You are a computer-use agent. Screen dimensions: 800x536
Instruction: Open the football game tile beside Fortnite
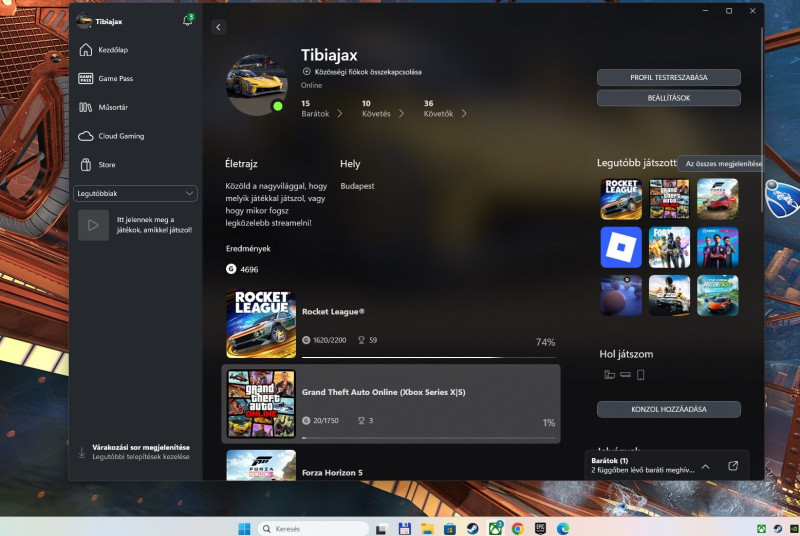coord(717,247)
